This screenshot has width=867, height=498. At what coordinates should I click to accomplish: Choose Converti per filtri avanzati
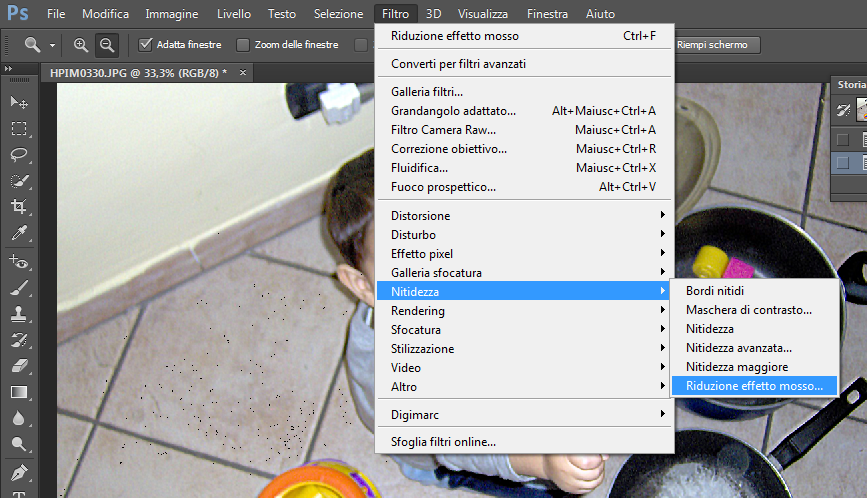tap(524, 64)
